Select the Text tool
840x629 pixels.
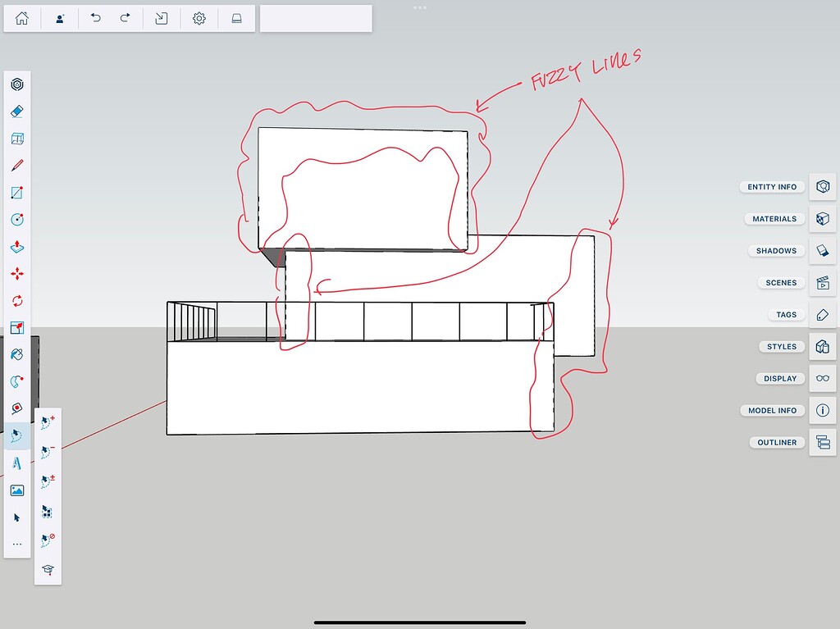click(x=17, y=463)
